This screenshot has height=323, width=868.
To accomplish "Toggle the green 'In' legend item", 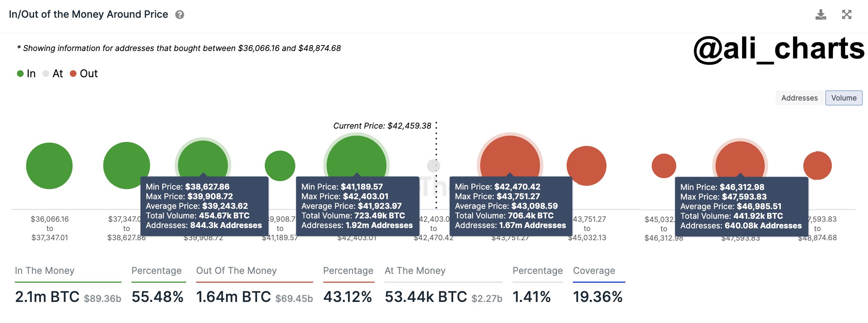I will tap(27, 74).
